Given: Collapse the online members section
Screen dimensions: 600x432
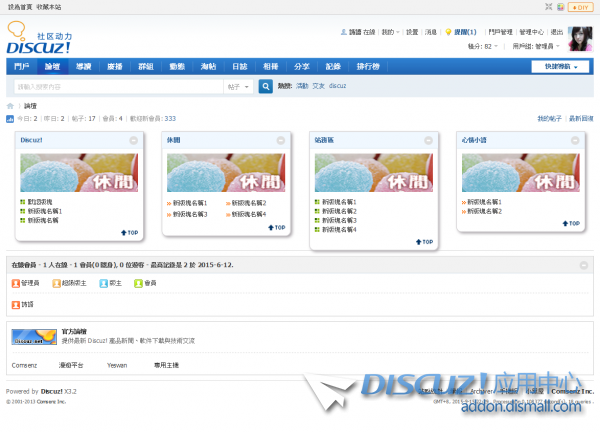Looking at the screenshot, I should [584, 265].
